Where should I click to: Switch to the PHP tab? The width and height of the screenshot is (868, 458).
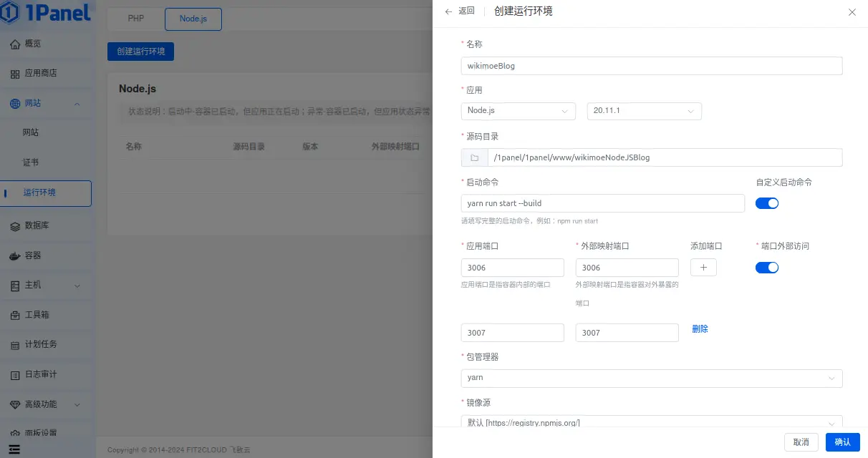135,19
